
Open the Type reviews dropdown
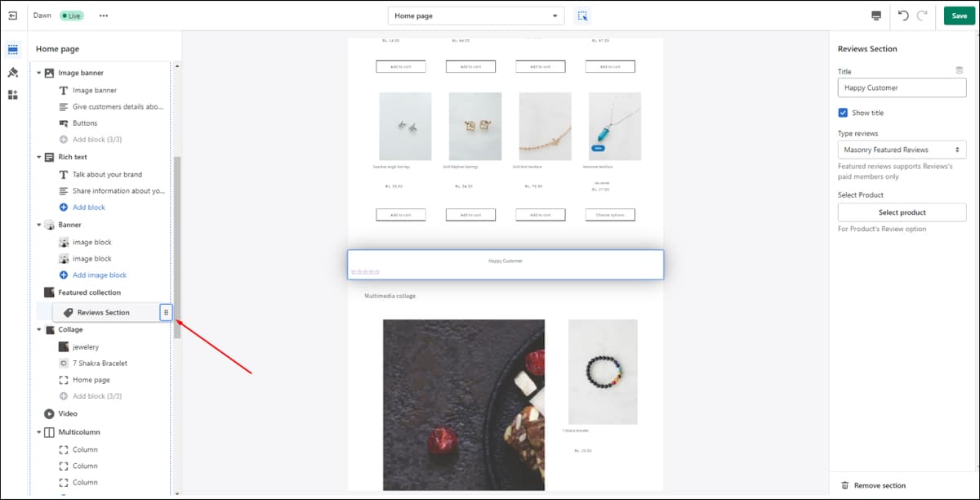[x=902, y=150]
